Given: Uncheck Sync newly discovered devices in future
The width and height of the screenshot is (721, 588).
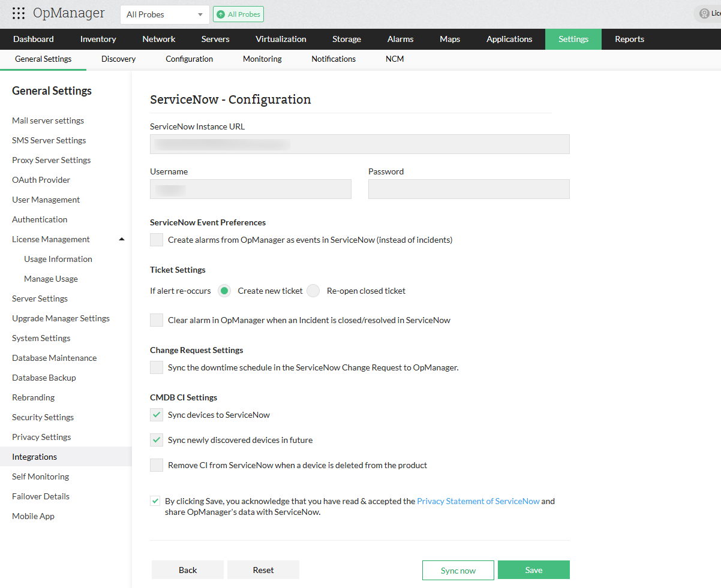Looking at the screenshot, I should [157, 440].
